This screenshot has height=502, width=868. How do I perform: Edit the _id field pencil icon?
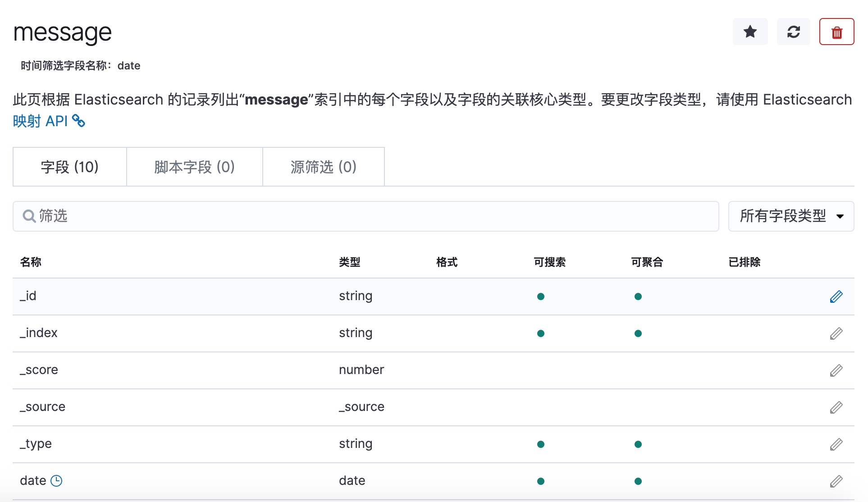pos(836,297)
